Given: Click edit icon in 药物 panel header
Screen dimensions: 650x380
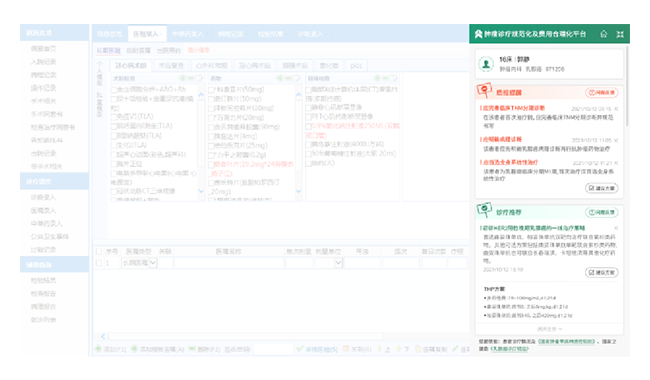Looking at the screenshot, I should point(296,78).
